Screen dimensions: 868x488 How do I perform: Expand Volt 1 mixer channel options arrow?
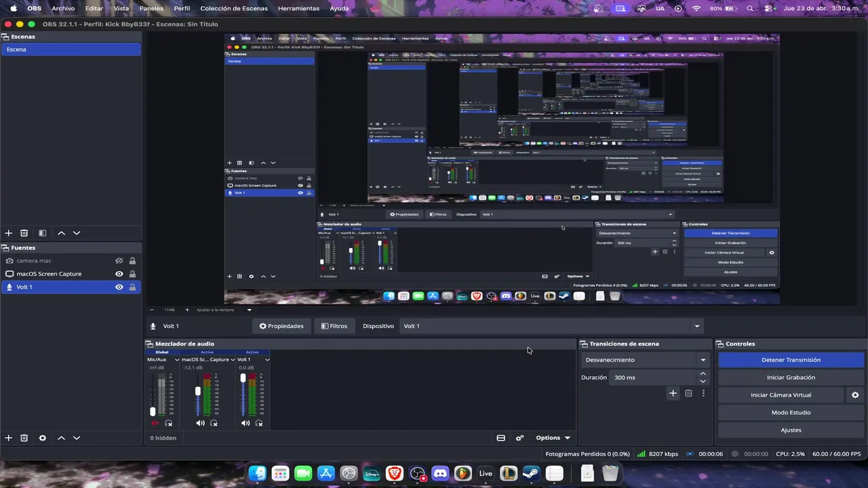coord(267,360)
